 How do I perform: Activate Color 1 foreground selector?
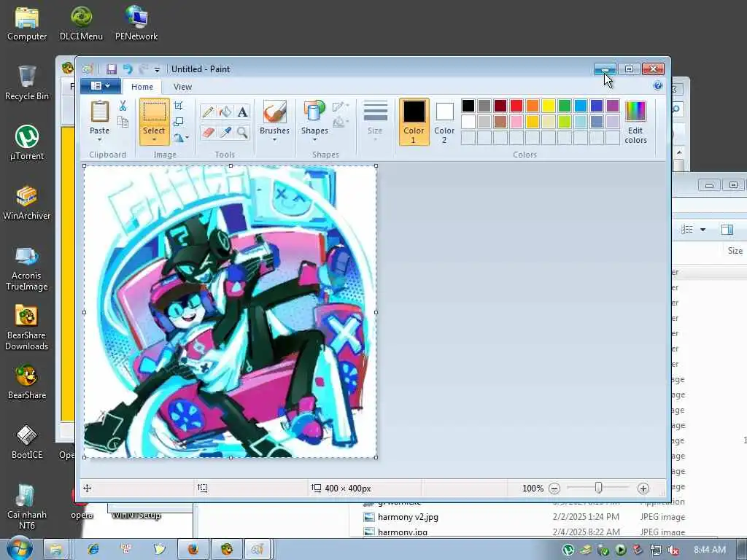point(414,122)
